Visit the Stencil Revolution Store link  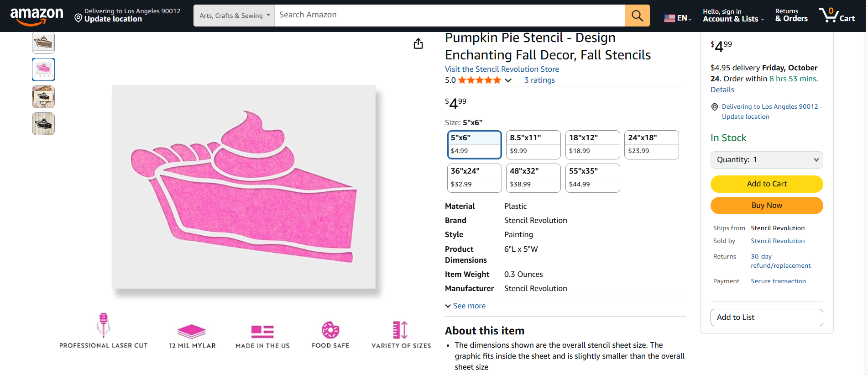(502, 69)
